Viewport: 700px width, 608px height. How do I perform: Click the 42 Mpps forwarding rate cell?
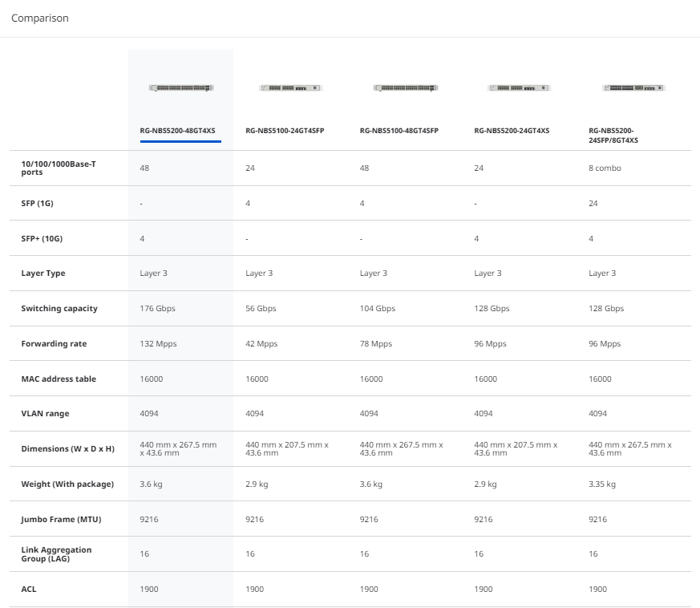pos(261,344)
